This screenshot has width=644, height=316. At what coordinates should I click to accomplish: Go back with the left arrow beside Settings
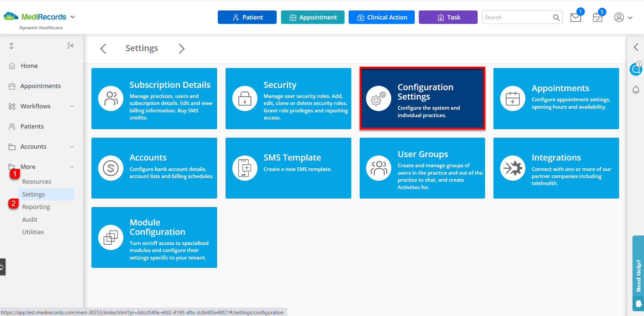point(103,49)
